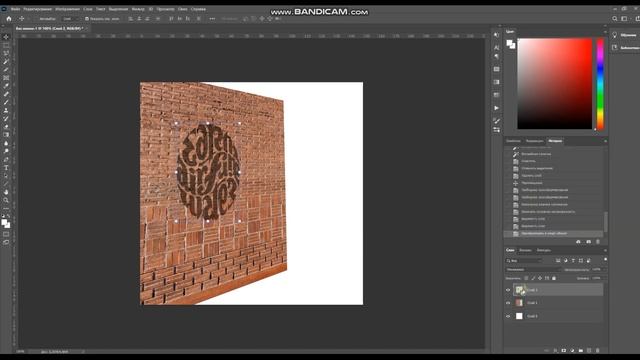
Task: Open the Справка menu
Action: 198,9
